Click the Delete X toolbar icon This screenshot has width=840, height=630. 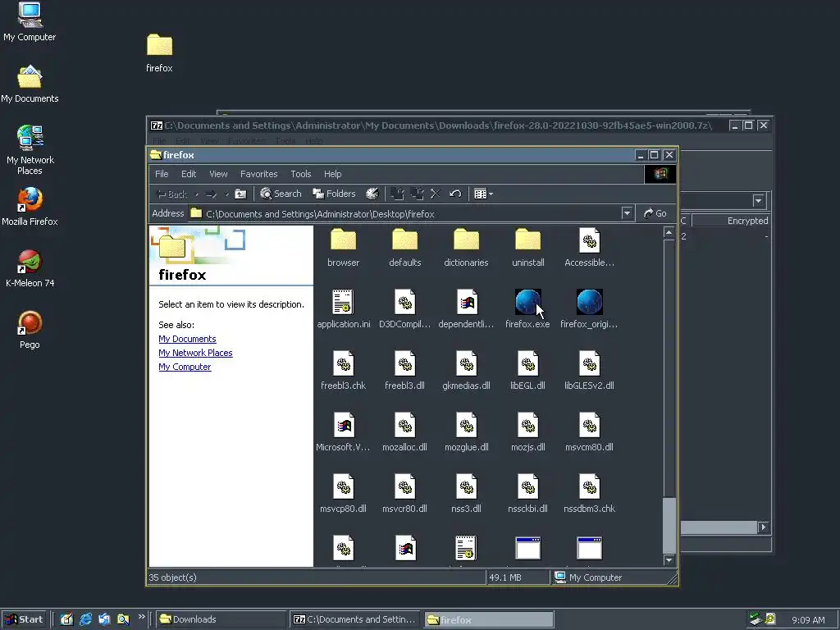tap(436, 194)
